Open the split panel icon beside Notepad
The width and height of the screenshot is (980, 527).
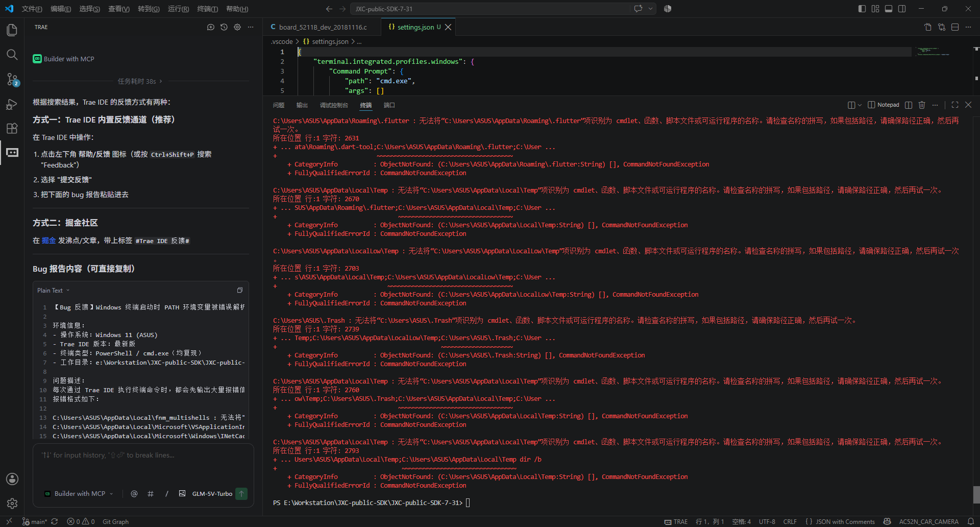[909, 105]
